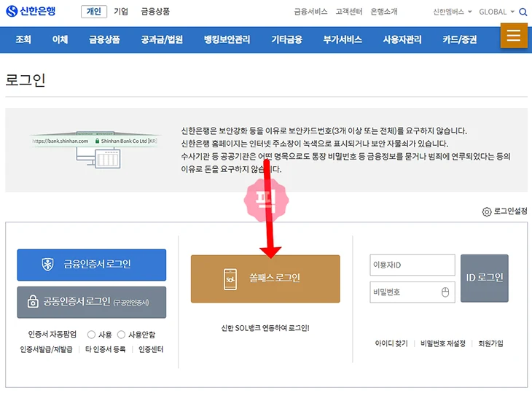Click the 쏠패스 로그인 button
Screen dimensions: 532x401
[265, 279]
